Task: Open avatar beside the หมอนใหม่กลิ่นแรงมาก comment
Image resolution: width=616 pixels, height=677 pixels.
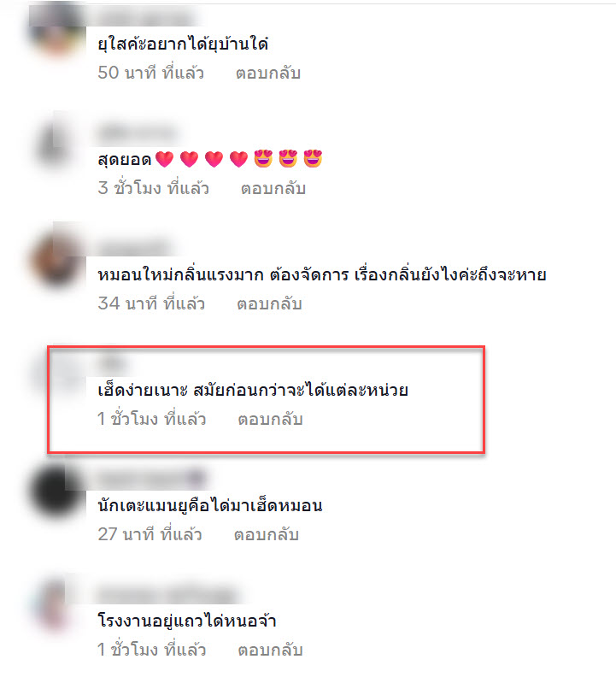Action: click(x=56, y=259)
